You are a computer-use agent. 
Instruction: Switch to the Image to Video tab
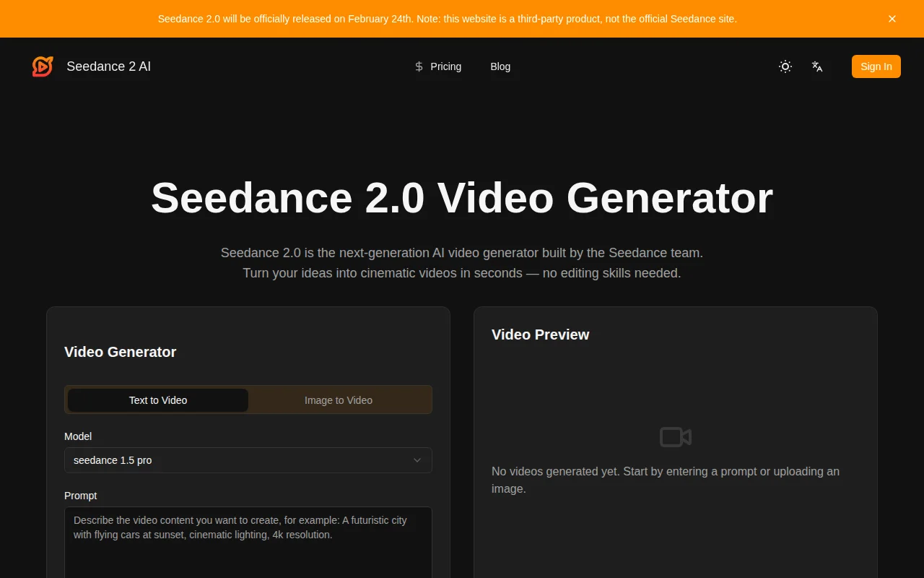tap(339, 400)
